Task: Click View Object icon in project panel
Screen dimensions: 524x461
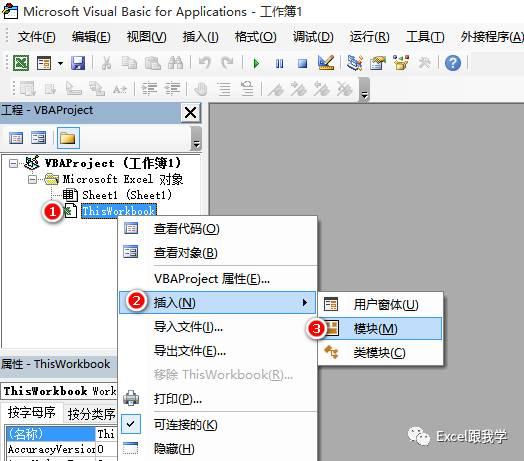Action: coord(38,138)
